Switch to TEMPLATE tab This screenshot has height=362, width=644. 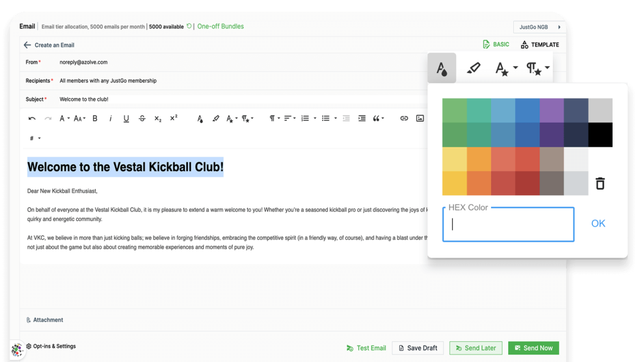tap(540, 45)
